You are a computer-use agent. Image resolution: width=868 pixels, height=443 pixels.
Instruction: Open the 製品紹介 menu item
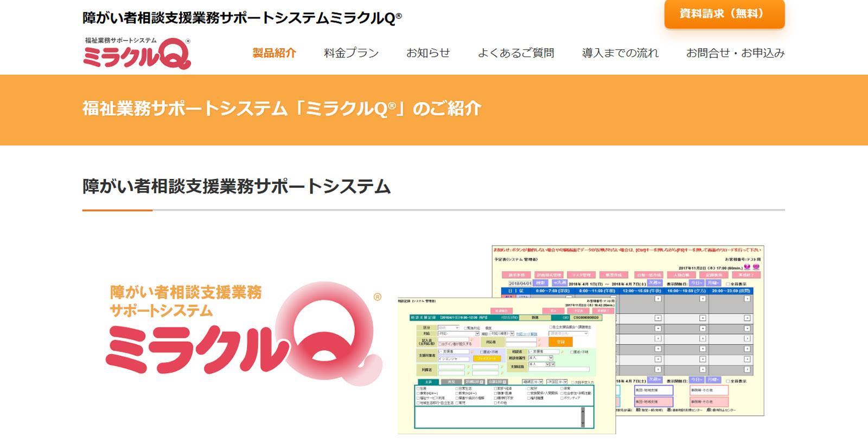(274, 53)
